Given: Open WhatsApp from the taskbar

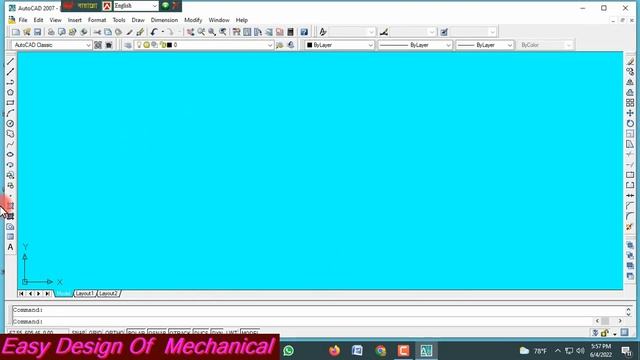Looking at the screenshot, I should pyautogui.click(x=289, y=351).
